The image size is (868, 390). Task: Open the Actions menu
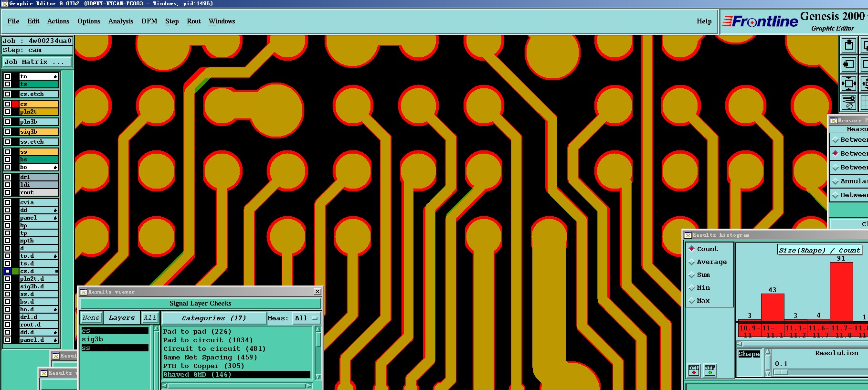58,21
